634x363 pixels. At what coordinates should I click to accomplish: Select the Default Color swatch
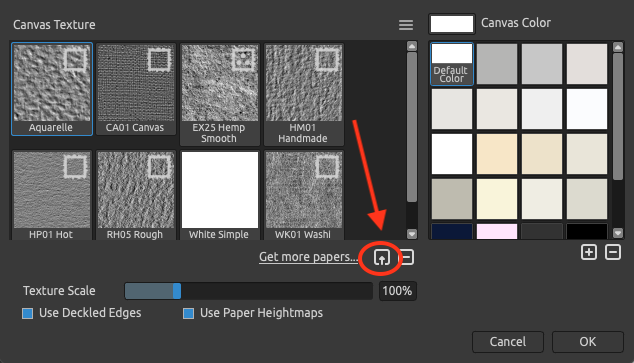click(452, 64)
